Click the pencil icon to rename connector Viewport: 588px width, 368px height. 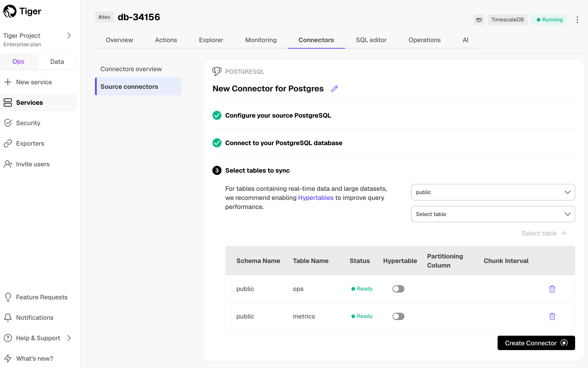click(x=334, y=89)
